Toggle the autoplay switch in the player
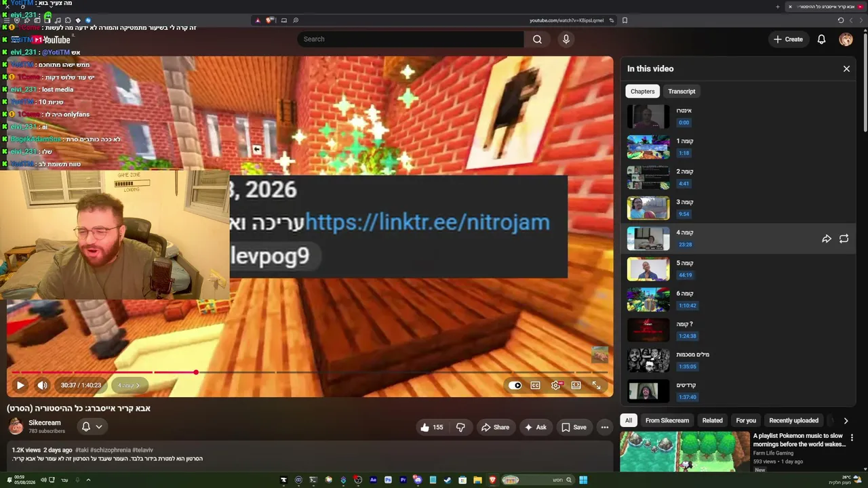The width and height of the screenshot is (868, 488). point(515,386)
